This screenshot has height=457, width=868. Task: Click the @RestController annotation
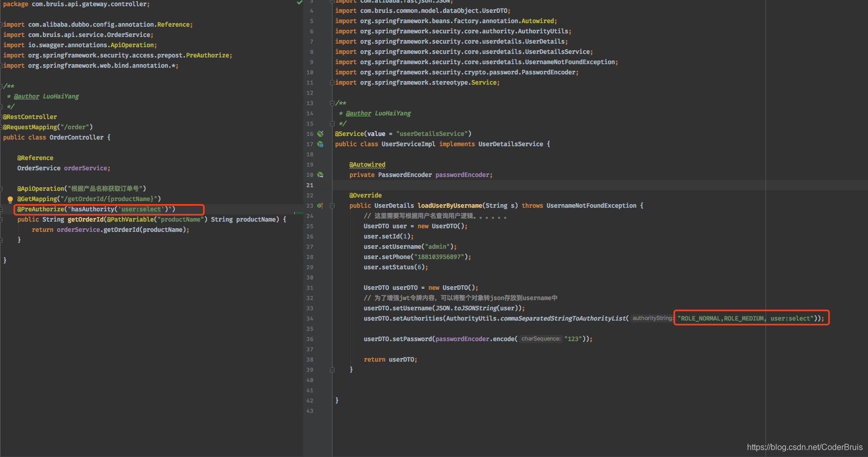coord(30,117)
